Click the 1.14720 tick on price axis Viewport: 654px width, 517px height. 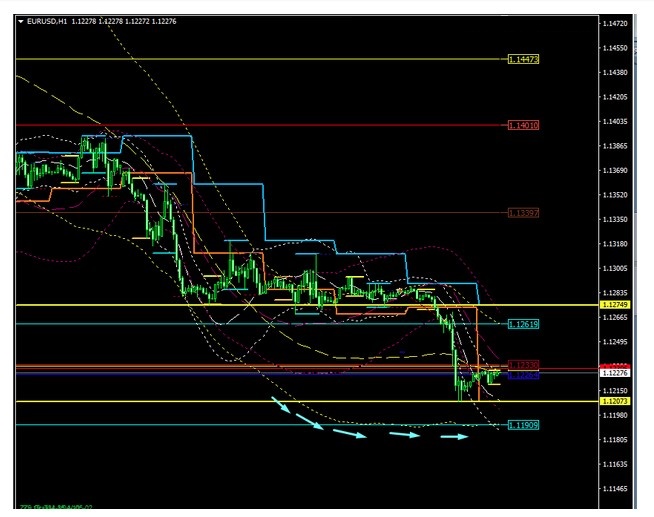[615, 23]
